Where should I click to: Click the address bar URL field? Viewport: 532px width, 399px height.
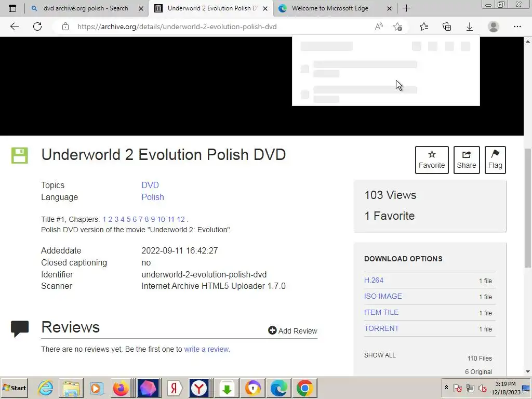(177, 26)
